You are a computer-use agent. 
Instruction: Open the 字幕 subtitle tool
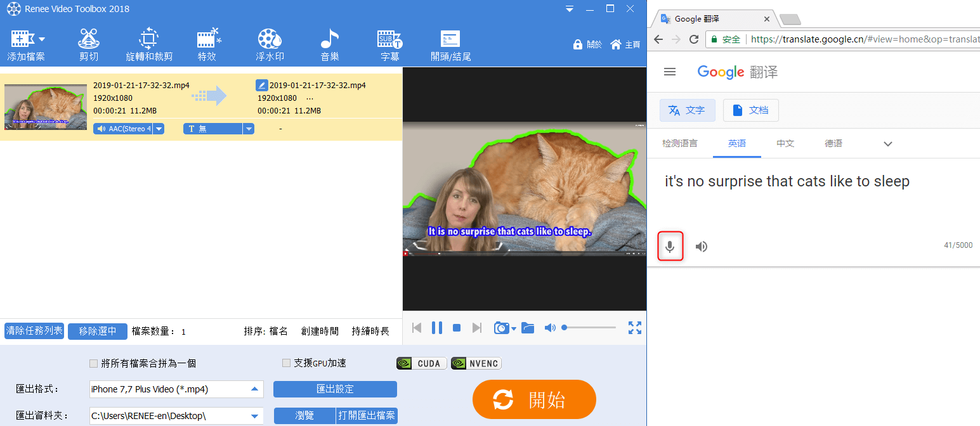pyautogui.click(x=389, y=44)
